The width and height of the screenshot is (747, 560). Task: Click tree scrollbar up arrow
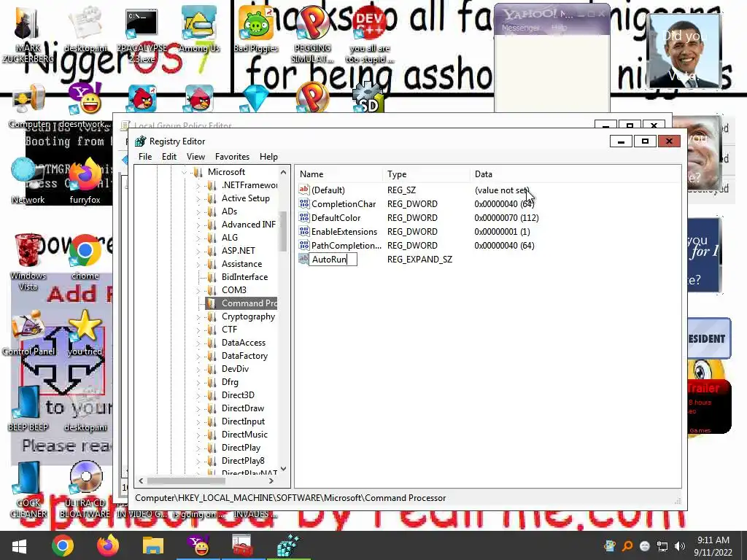(x=284, y=172)
